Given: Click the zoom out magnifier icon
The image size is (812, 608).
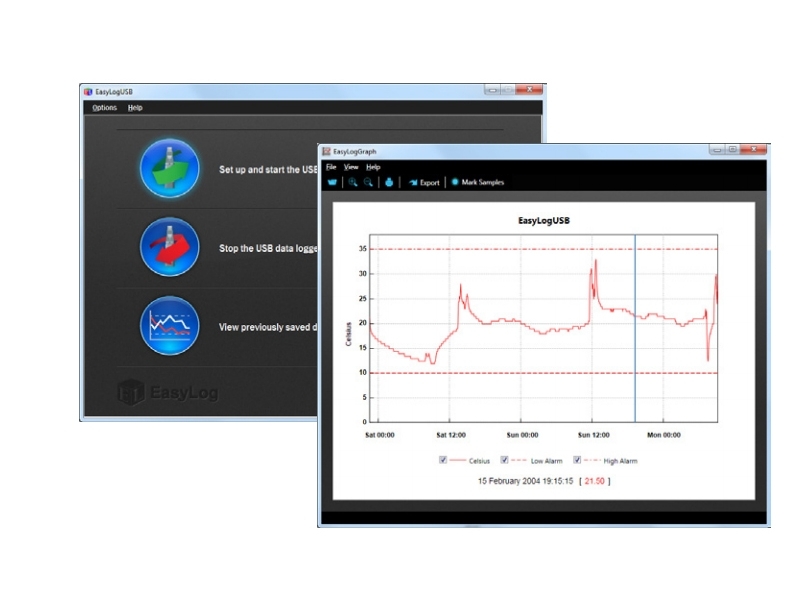Looking at the screenshot, I should point(368,182).
